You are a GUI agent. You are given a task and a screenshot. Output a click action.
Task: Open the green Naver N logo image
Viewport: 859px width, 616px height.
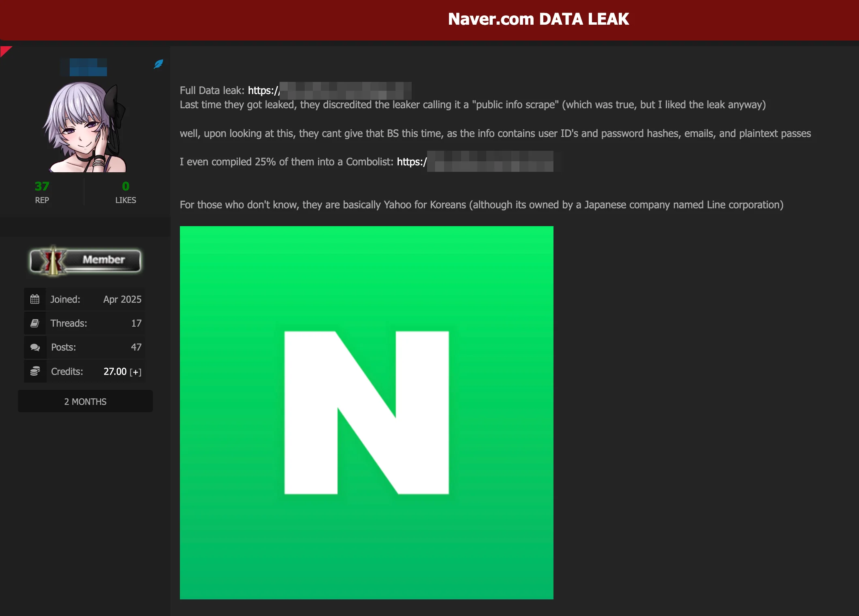(x=366, y=413)
